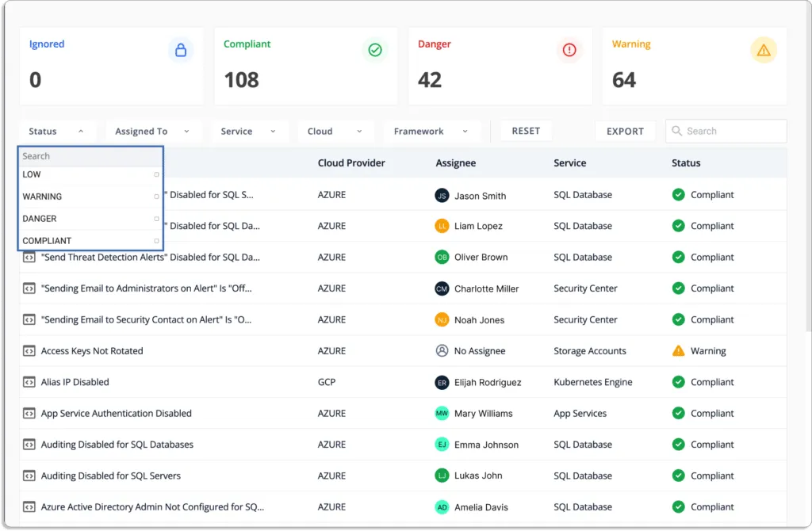Click the lock icon on Ignored card
812x531 pixels.
(x=181, y=50)
